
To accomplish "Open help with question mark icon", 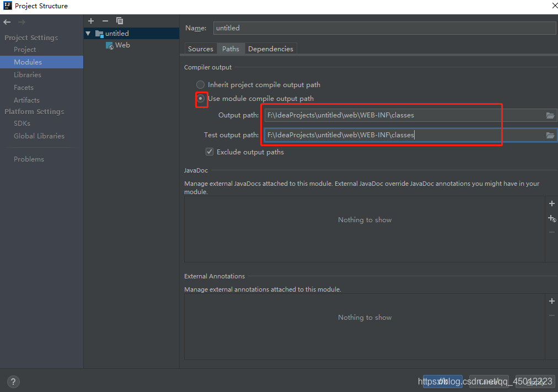I will (13, 382).
